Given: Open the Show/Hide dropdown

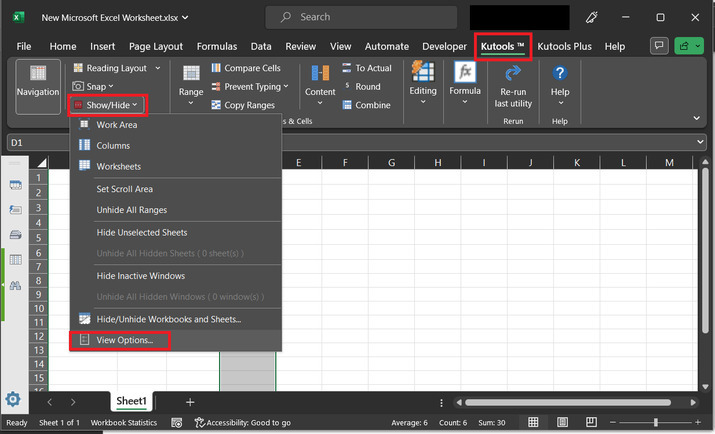Looking at the screenshot, I should (108, 105).
